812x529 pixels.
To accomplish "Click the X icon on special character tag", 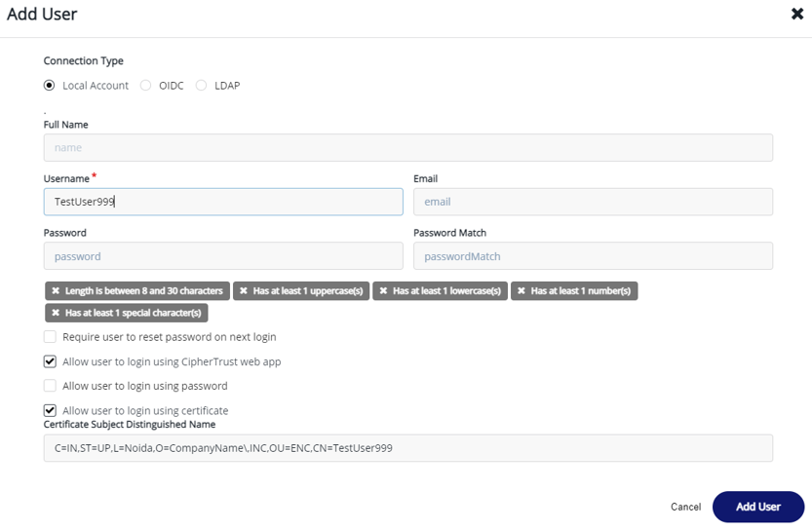I will pyautogui.click(x=56, y=314).
